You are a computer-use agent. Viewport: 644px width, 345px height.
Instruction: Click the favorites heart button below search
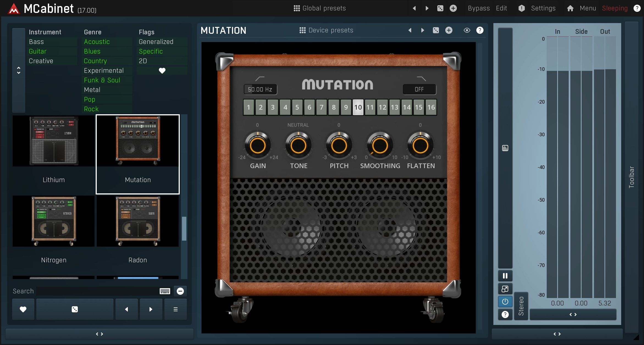tap(23, 309)
